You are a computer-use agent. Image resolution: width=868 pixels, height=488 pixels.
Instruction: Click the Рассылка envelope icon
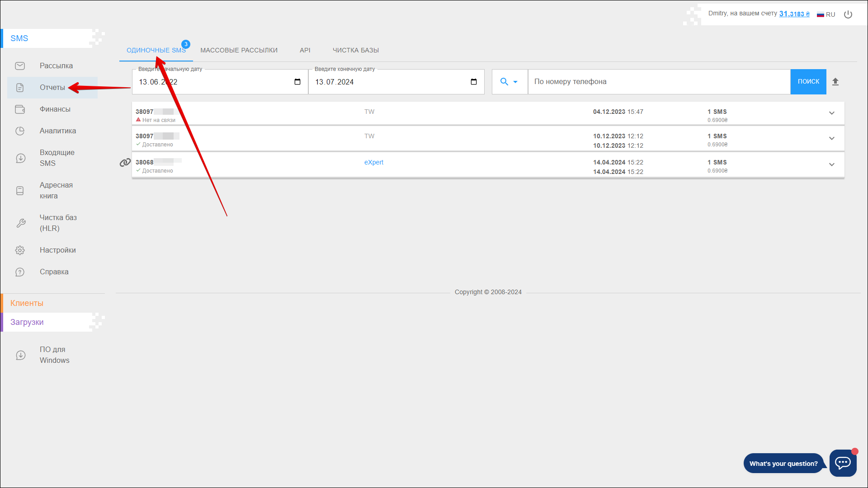click(x=20, y=66)
